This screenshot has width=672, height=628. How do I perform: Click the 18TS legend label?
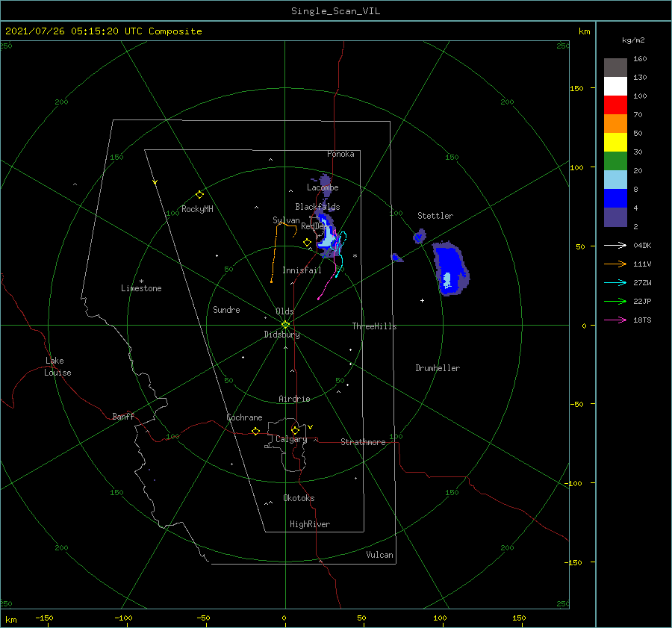tap(642, 320)
